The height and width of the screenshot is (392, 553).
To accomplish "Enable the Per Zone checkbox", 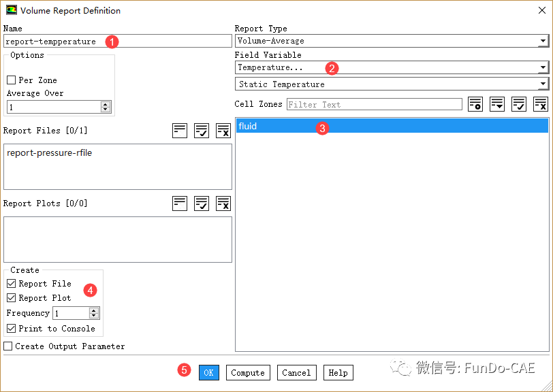I will pos(11,80).
